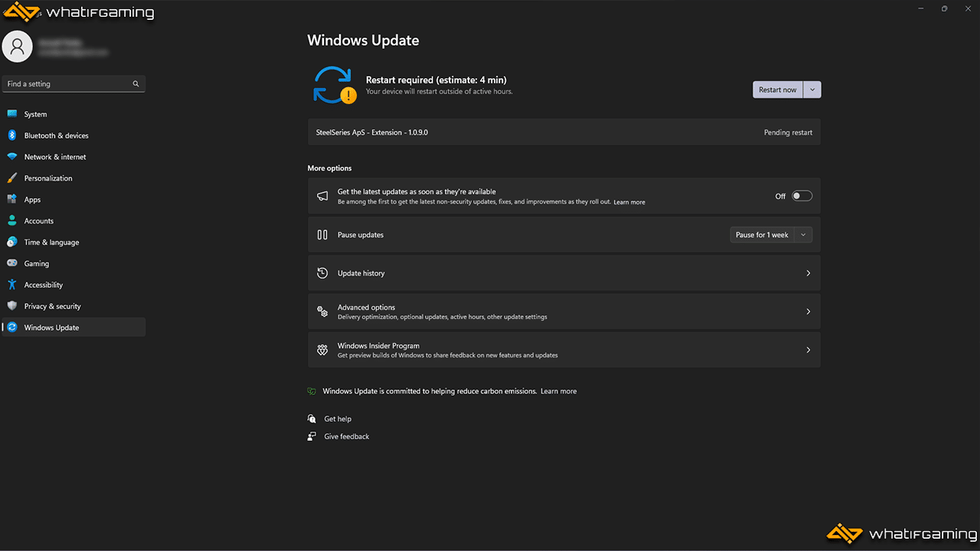
Task: Click the Update history clock icon
Action: (x=322, y=273)
